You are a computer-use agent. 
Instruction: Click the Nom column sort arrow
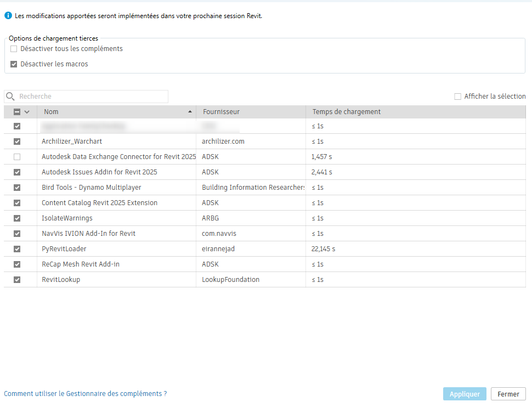[190, 112]
